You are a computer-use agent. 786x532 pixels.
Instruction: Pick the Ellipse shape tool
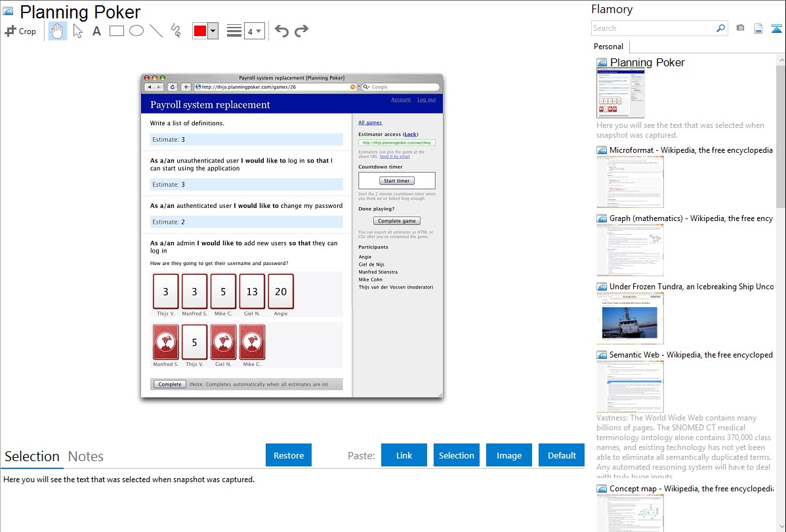(136, 31)
